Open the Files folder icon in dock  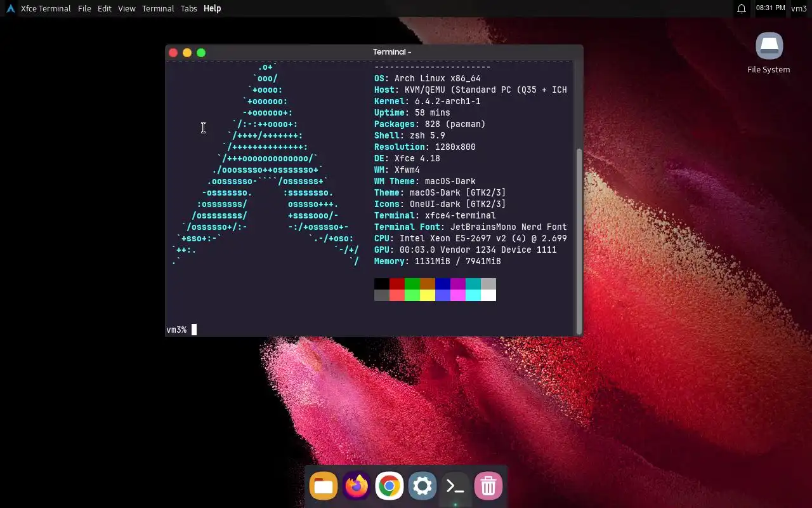tap(324, 486)
